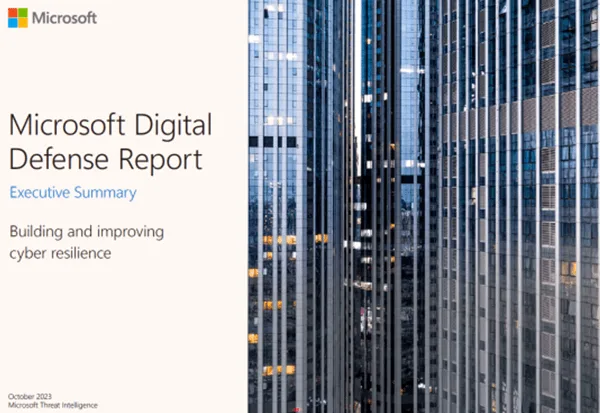Click the Microsoft Threat Intelligence footer text
Viewport: 600px width, 413px height.
pyautogui.click(x=48, y=406)
